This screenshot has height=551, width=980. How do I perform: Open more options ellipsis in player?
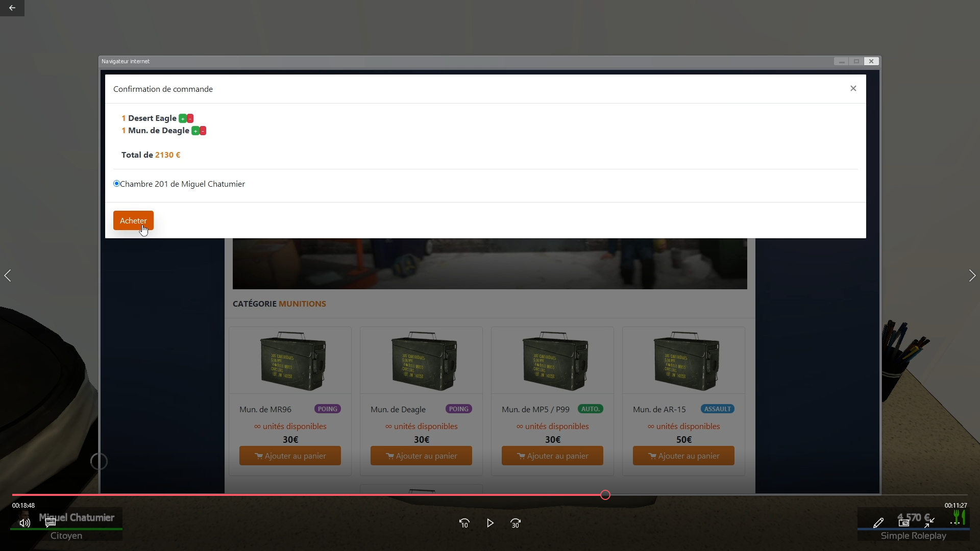click(x=955, y=523)
